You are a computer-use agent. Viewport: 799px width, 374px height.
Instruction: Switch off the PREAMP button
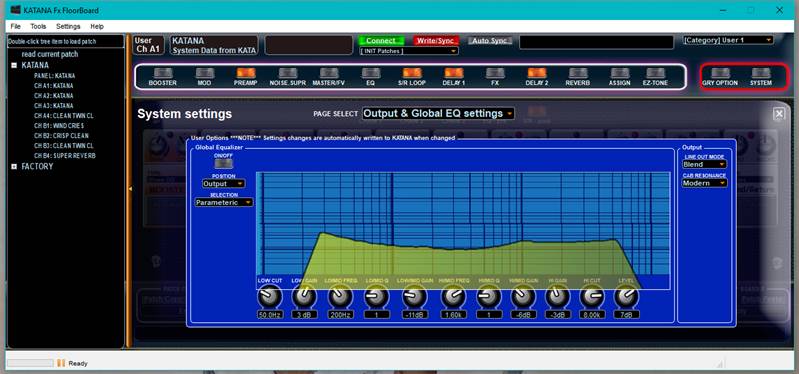click(x=246, y=73)
